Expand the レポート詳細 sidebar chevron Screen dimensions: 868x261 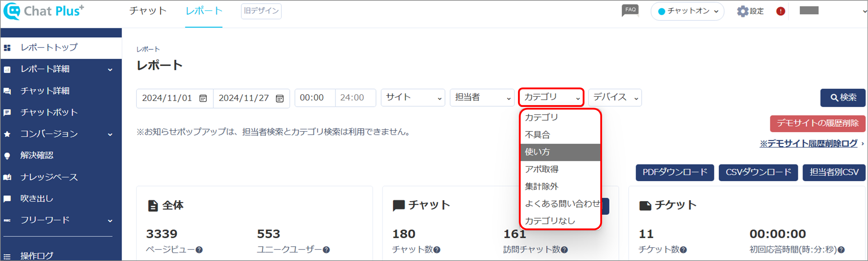coord(110,70)
